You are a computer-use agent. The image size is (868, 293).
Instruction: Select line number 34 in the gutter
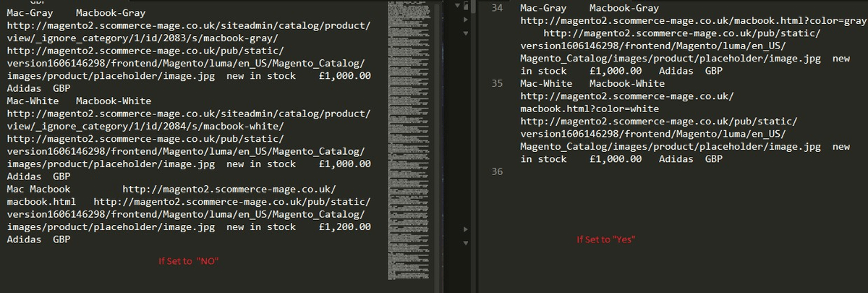coord(496,8)
